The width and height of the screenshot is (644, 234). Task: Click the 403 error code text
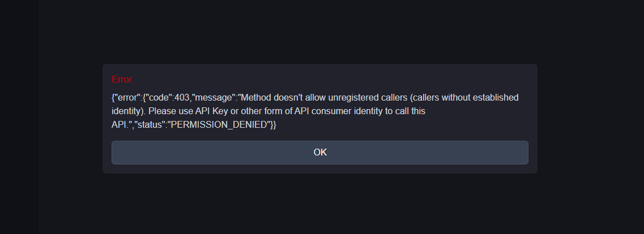182,98
